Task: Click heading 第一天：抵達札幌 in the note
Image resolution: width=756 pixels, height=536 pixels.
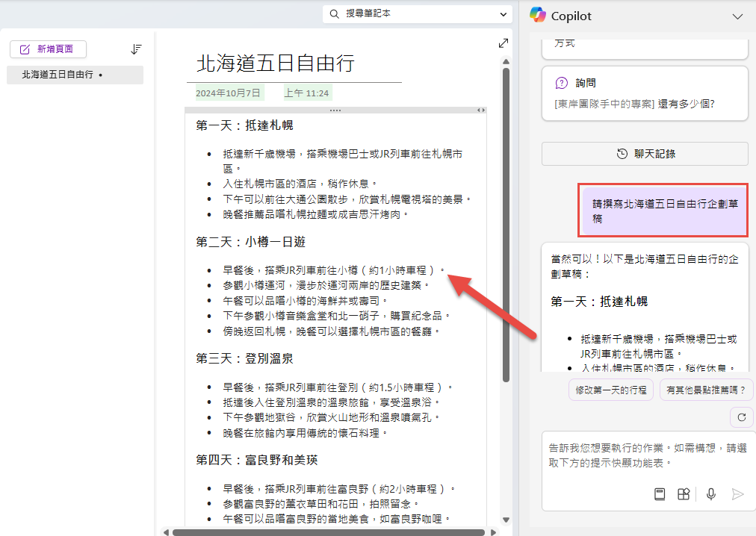Action: click(x=244, y=125)
